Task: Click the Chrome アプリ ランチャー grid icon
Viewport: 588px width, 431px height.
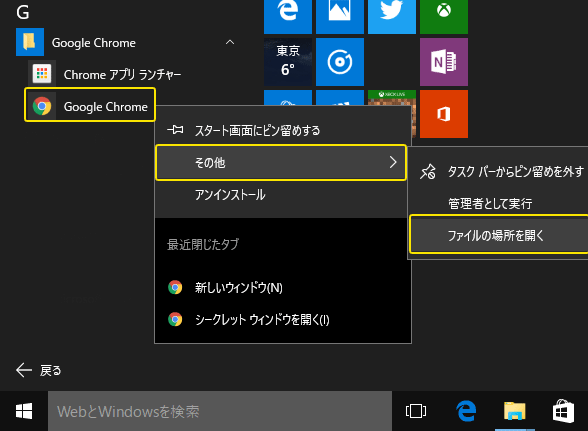Action: (42, 74)
